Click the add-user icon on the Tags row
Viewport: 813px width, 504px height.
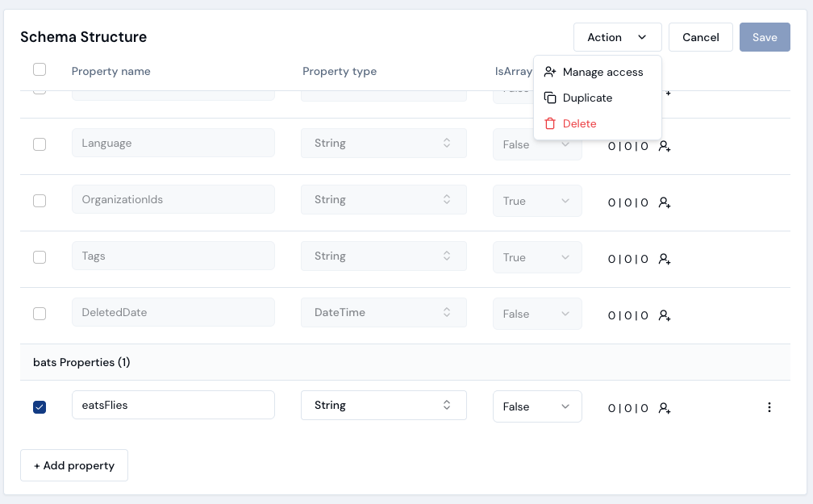[x=664, y=260]
